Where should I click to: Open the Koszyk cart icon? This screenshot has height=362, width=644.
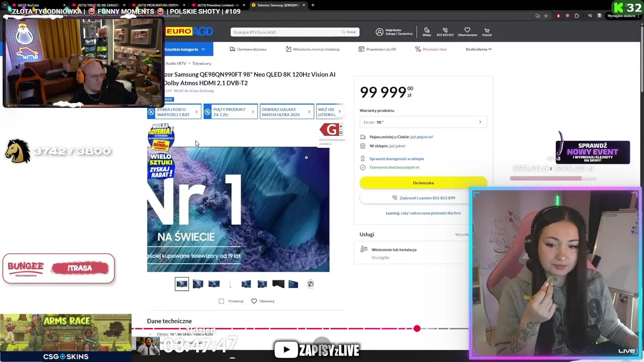[487, 32]
